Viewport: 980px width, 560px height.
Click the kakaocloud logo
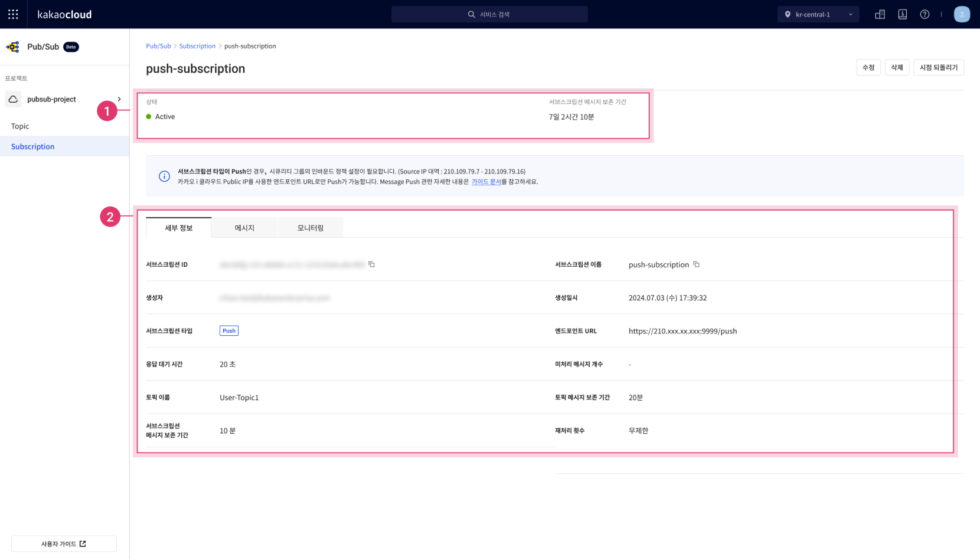pyautogui.click(x=64, y=14)
